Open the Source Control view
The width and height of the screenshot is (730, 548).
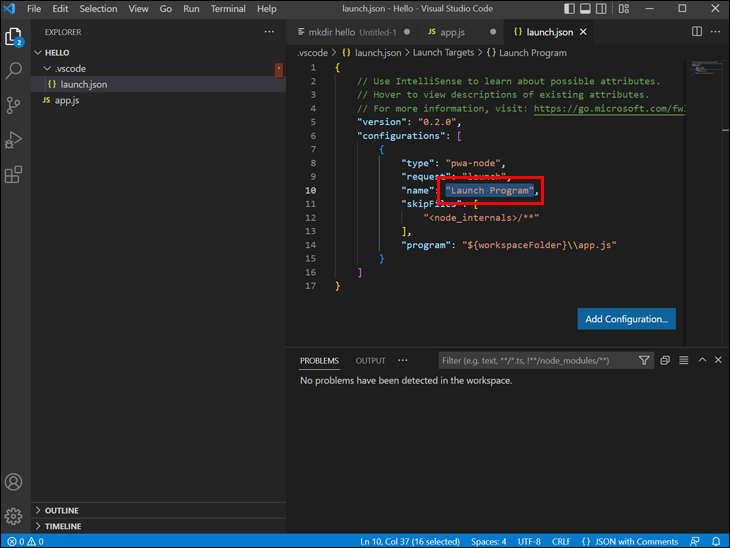tap(14, 105)
